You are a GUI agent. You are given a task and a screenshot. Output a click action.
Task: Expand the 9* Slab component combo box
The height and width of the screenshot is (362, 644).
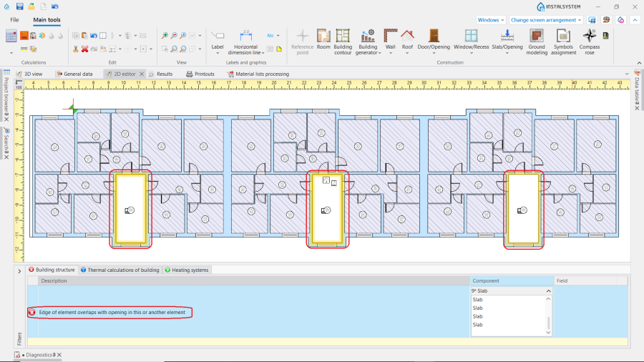coord(549,291)
